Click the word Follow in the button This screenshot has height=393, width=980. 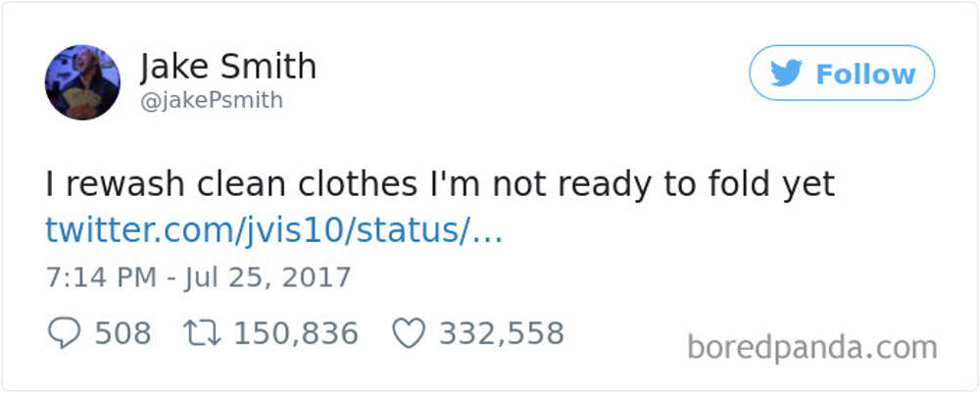click(x=865, y=74)
